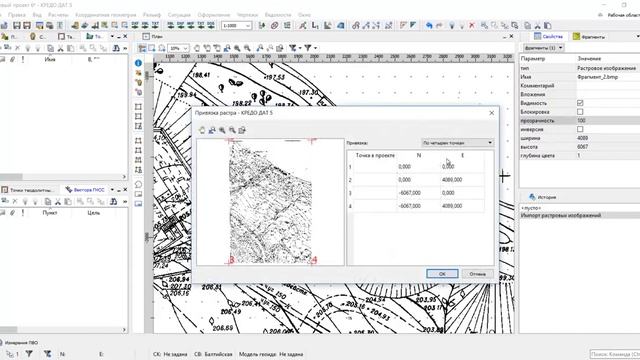Check the инверсия checkbox
The width and height of the screenshot is (640, 360).
coord(580,129)
